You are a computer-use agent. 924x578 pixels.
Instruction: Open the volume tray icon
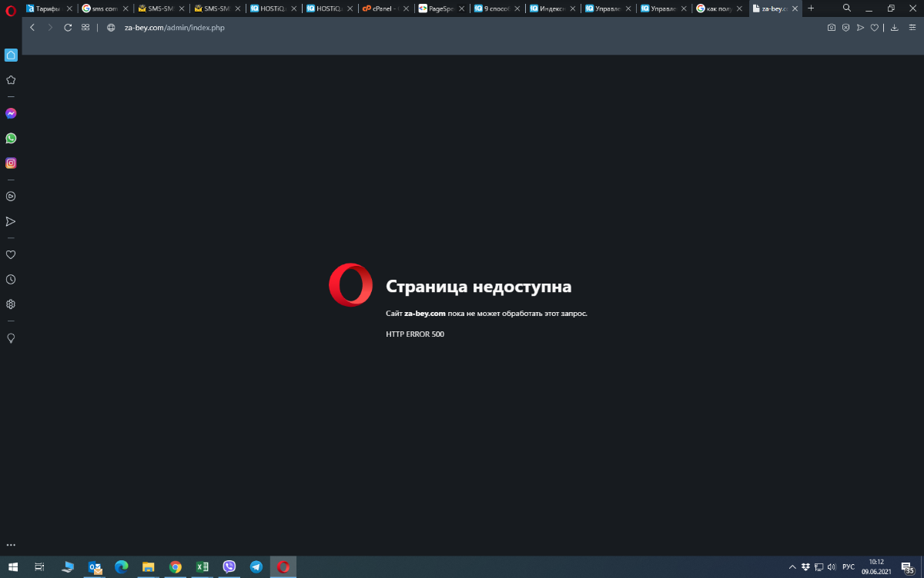832,567
